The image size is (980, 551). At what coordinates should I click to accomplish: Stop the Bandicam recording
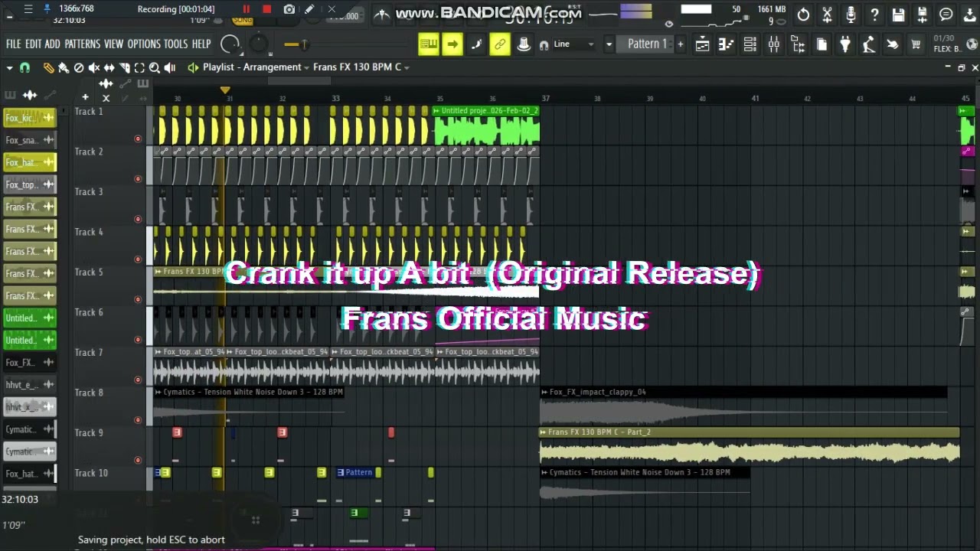pos(266,9)
